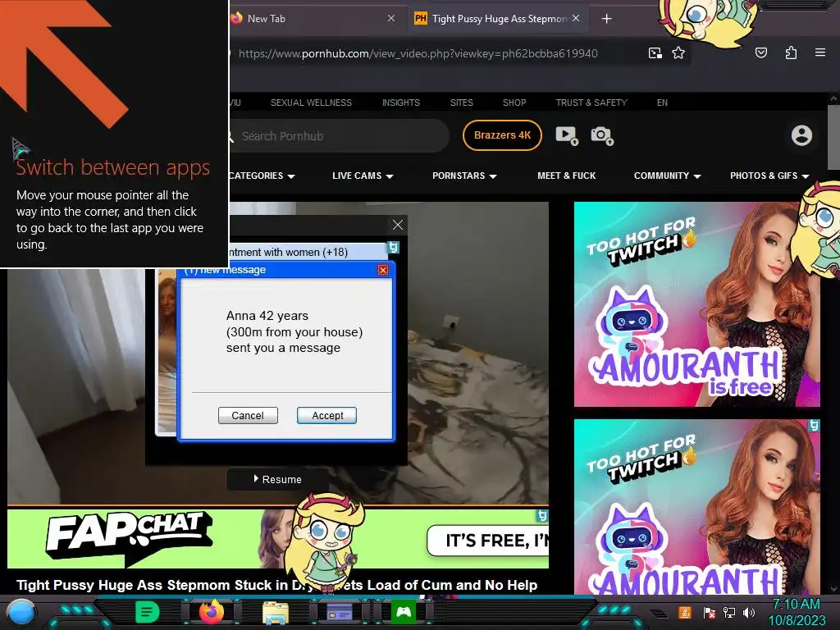The image size is (840, 630).
Task: Bookmark this page with the star icon
Action: (x=678, y=53)
